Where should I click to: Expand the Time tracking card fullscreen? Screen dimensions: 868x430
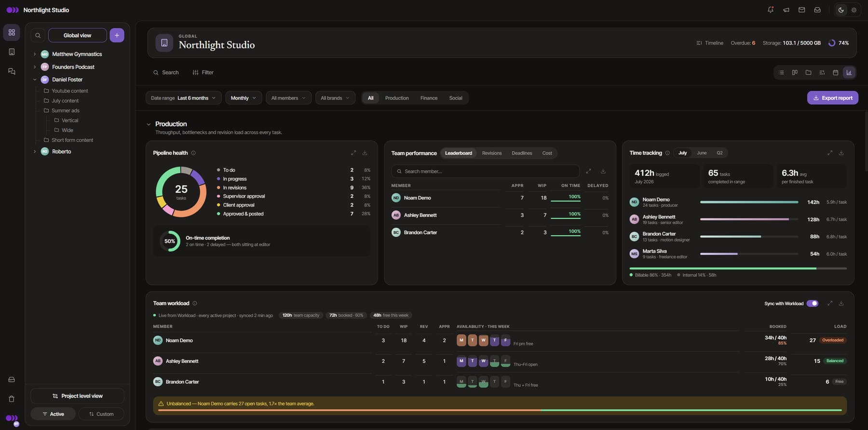pyautogui.click(x=830, y=153)
